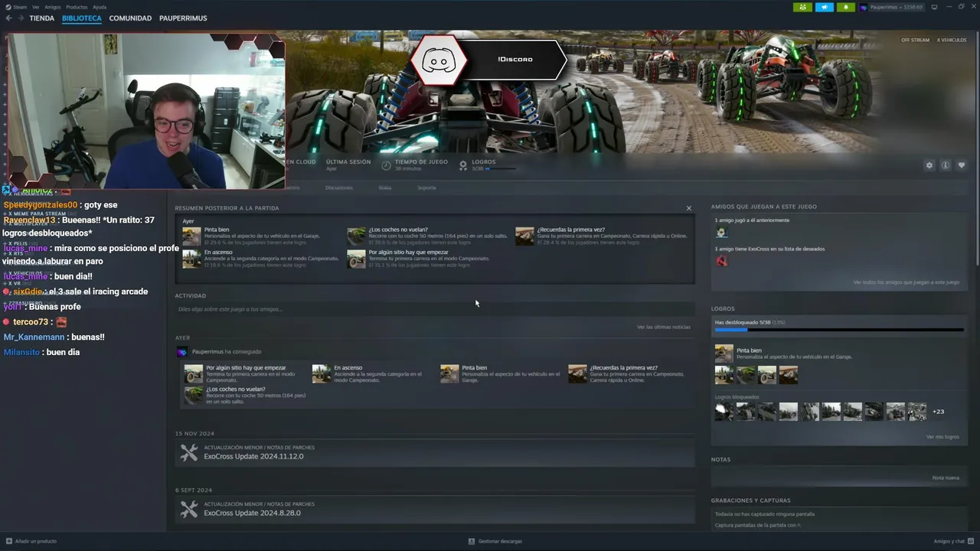This screenshot has height=551, width=980.
Task: Click Ver todos los amigos que juegan link
Action: click(906, 282)
